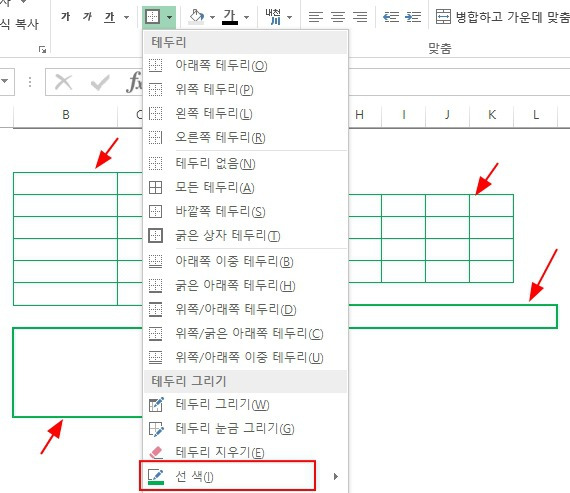Toggle italic 가 formatting
Viewport: 570px width, 493px height.
click(87, 16)
